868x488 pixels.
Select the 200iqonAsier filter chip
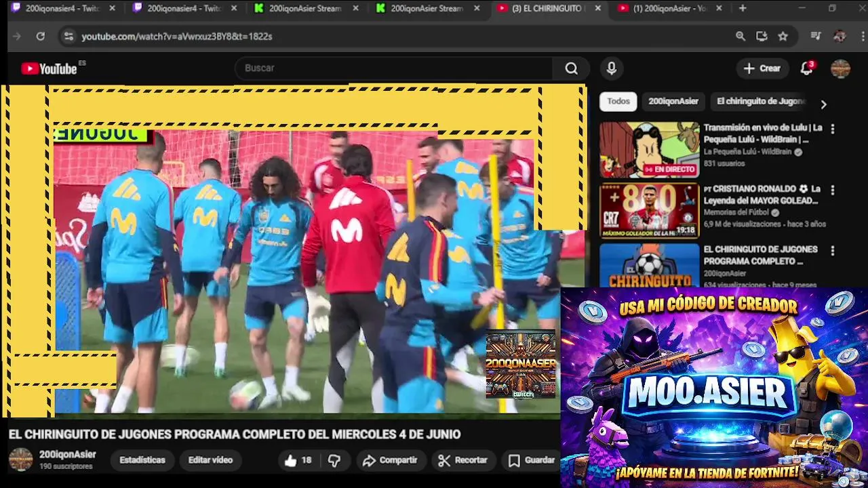(x=673, y=102)
